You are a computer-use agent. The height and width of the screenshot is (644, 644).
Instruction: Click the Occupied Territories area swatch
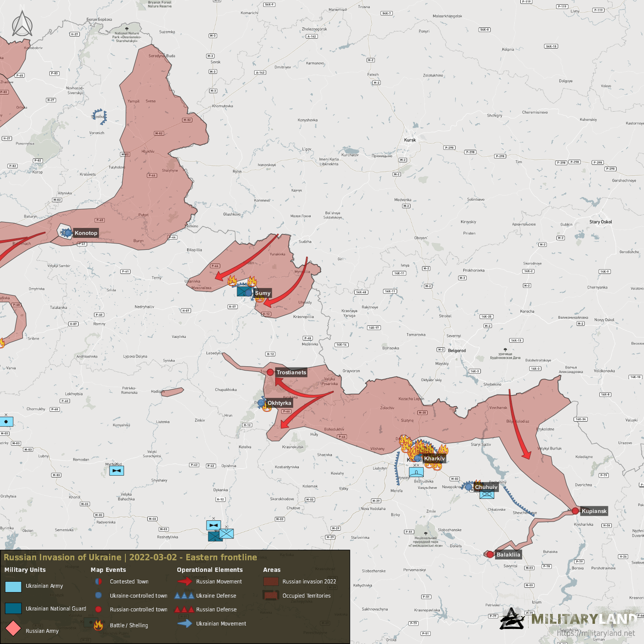[271, 595]
